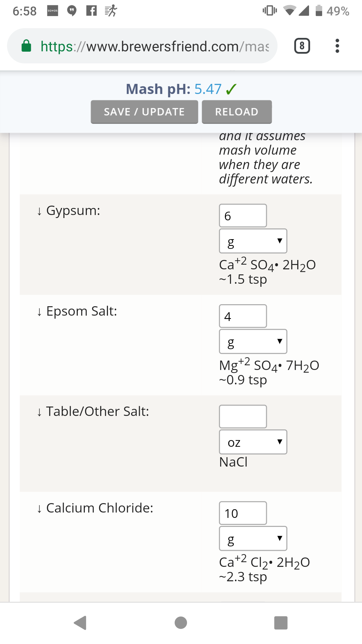The image size is (362, 644).
Task: Tap the brewersfriend.com address bar URL
Action: [x=154, y=46]
